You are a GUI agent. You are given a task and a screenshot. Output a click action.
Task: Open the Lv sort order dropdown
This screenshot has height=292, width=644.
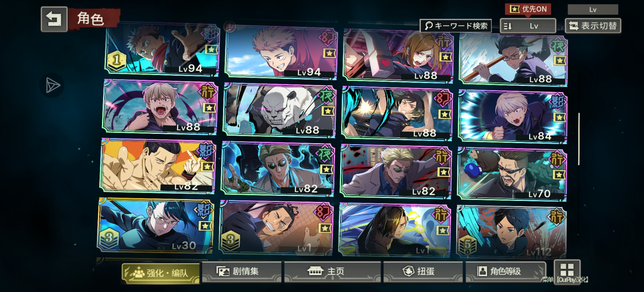tap(528, 26)
